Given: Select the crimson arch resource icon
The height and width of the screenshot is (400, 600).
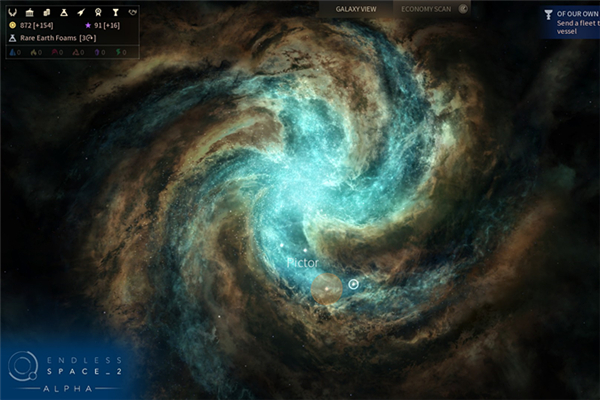Looking at the screenshot, I should [x=55, y=52].
